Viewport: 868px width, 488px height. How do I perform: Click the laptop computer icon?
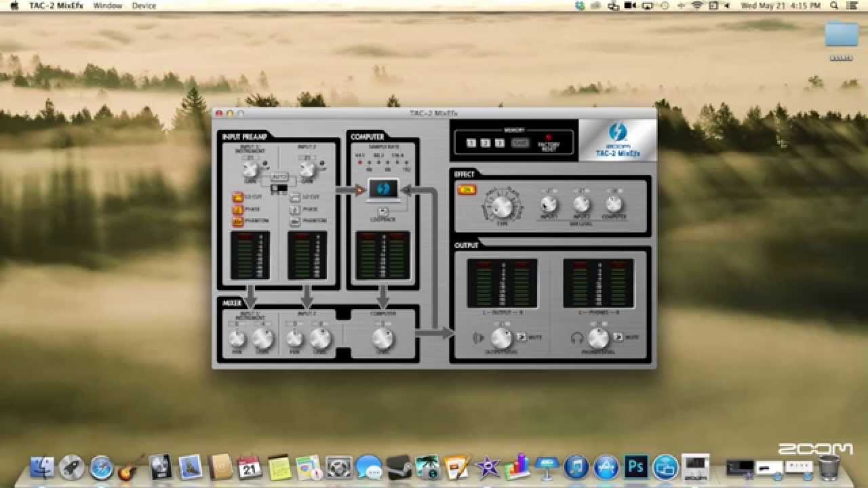pos(383,190)
